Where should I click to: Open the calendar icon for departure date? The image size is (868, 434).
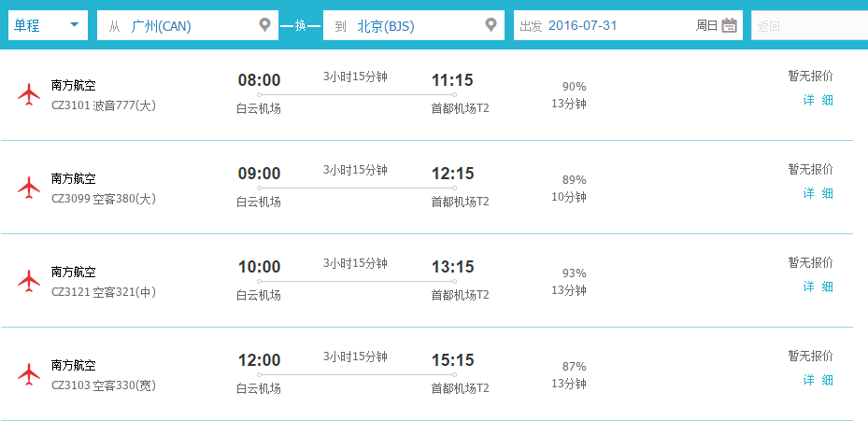click(x=729, y=25)
